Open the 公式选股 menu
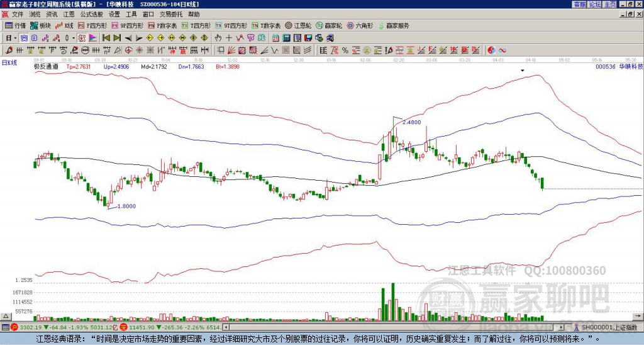 (x=92, y=14)
